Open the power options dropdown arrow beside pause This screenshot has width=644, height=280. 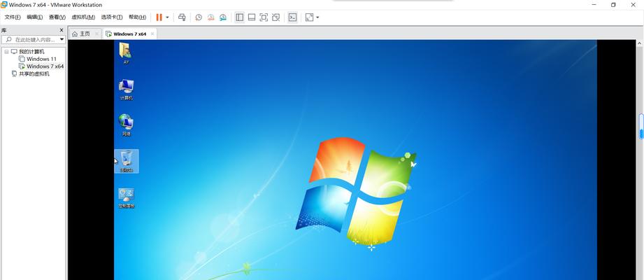(167, 17)
